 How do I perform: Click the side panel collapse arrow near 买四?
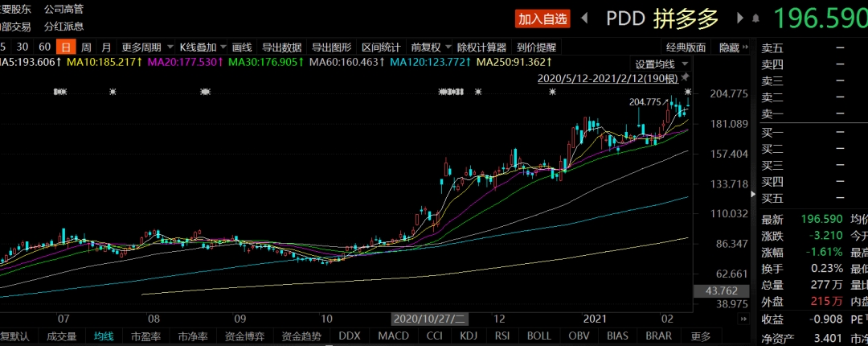pos(753,195)
